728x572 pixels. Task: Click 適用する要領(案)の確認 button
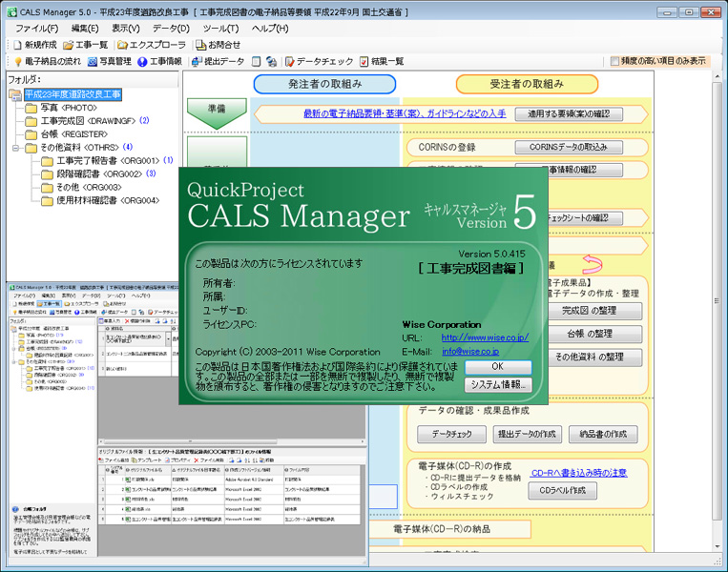(569, 114)
